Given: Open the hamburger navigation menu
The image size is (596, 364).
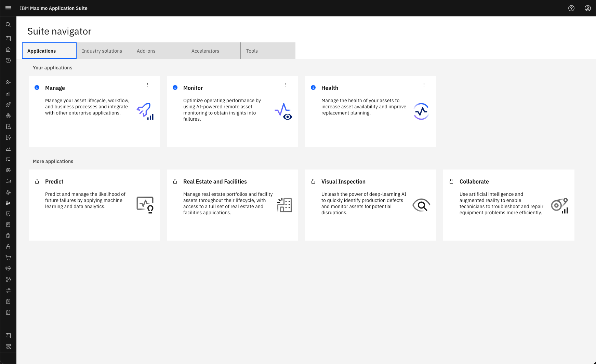Looking at the screenshot, I should coord(8,8).
